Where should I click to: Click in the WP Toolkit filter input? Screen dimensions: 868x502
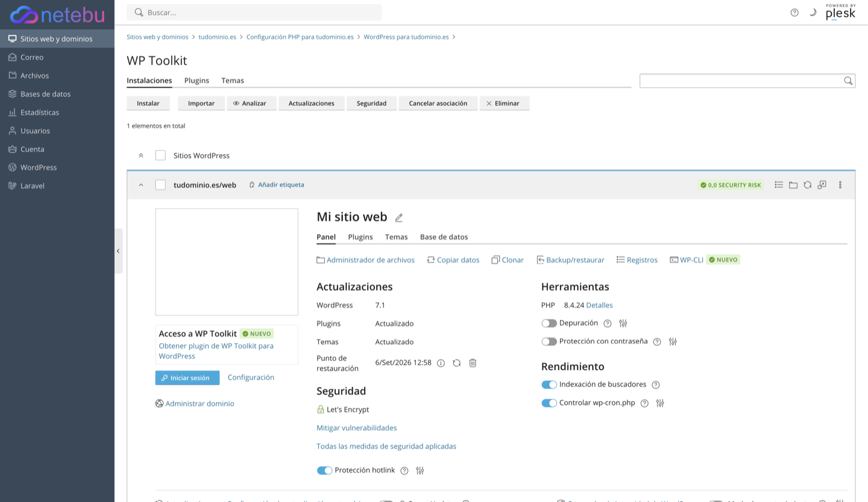(x=741, y=81)
